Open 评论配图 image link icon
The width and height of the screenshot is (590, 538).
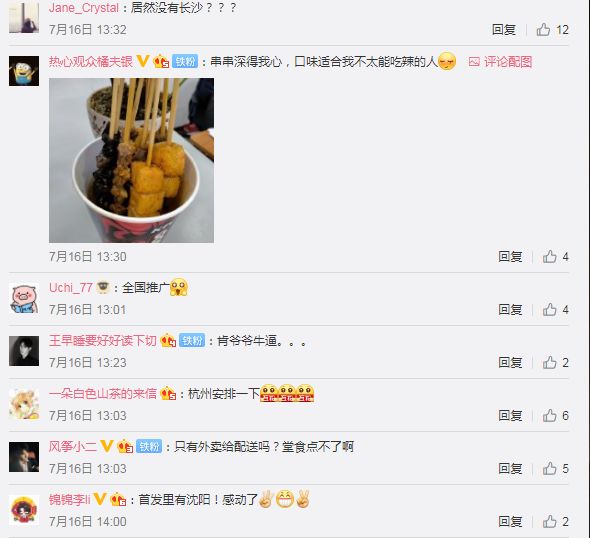[474, 62]
